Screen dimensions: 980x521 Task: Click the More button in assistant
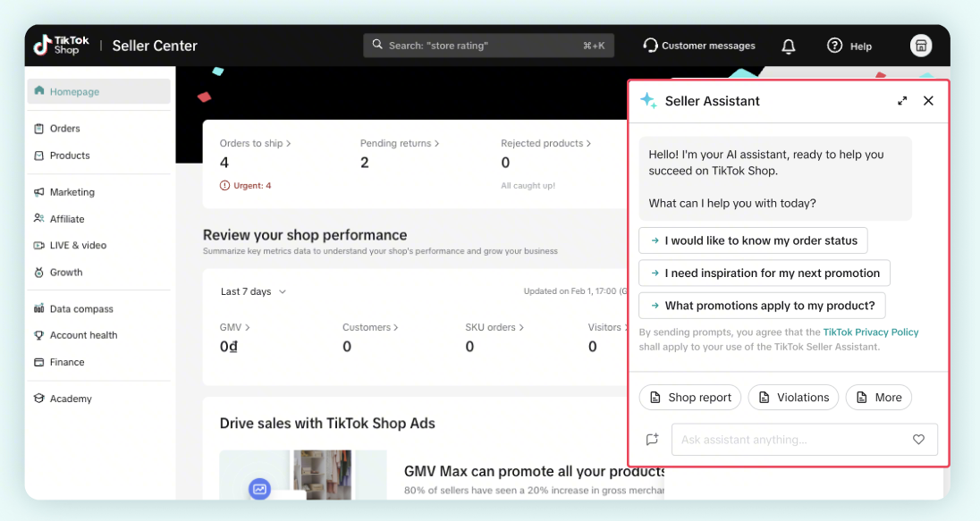click(879, 398)
